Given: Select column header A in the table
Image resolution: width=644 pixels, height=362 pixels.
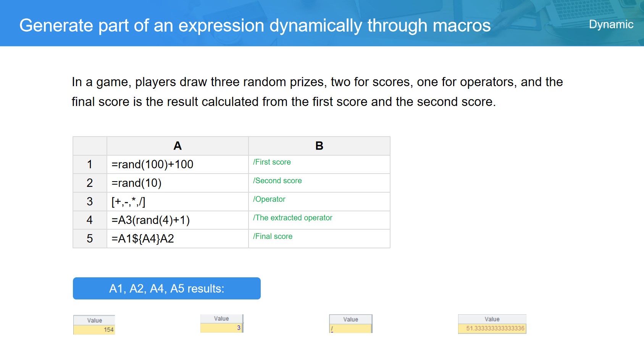Looking at the screenshot, I should click(x=178, y=146).
